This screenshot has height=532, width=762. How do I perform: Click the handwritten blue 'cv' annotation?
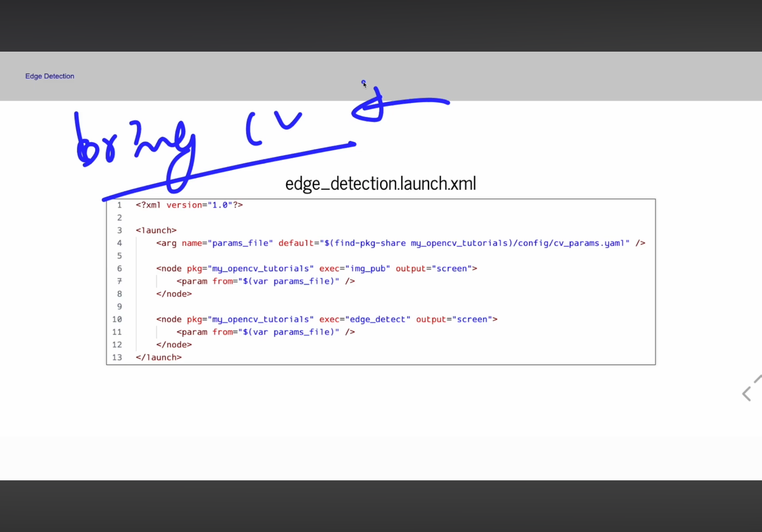tap(274, 128)
